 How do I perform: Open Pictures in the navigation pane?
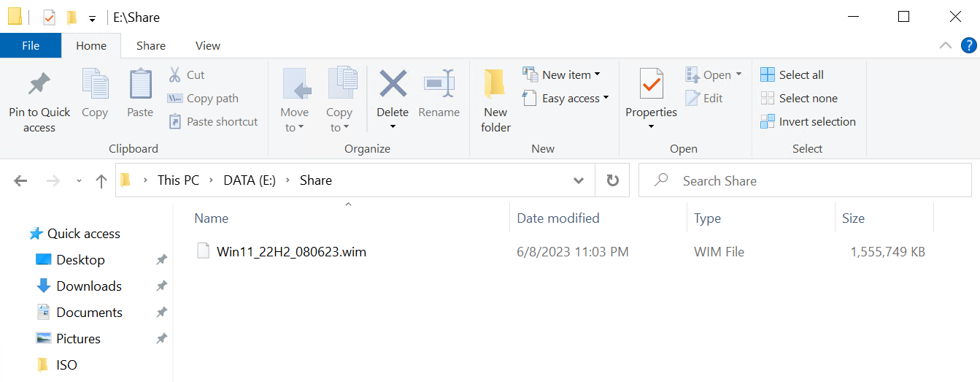[78, 339]
